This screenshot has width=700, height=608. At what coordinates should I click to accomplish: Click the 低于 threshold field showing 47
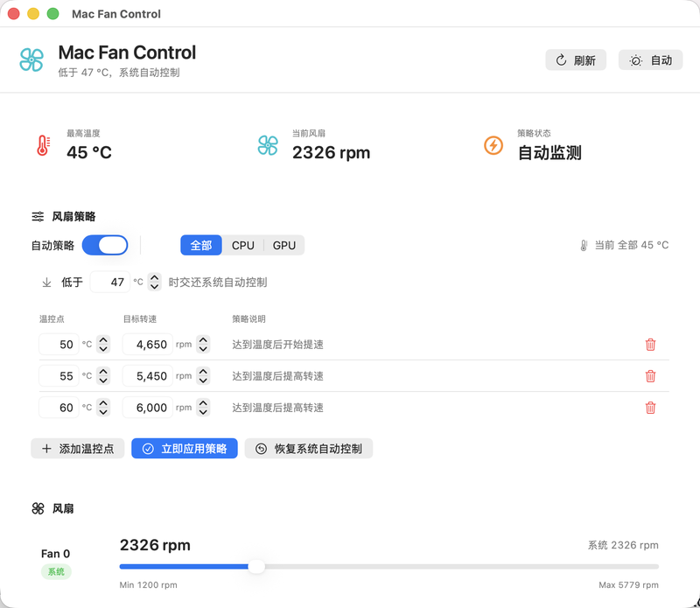tap(110, 282)
